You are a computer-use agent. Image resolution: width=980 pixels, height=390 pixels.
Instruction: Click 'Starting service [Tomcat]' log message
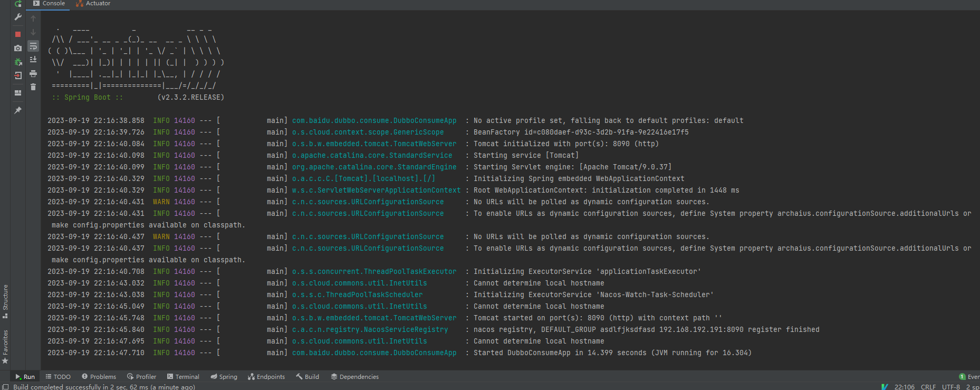click(x=526, y=156)
